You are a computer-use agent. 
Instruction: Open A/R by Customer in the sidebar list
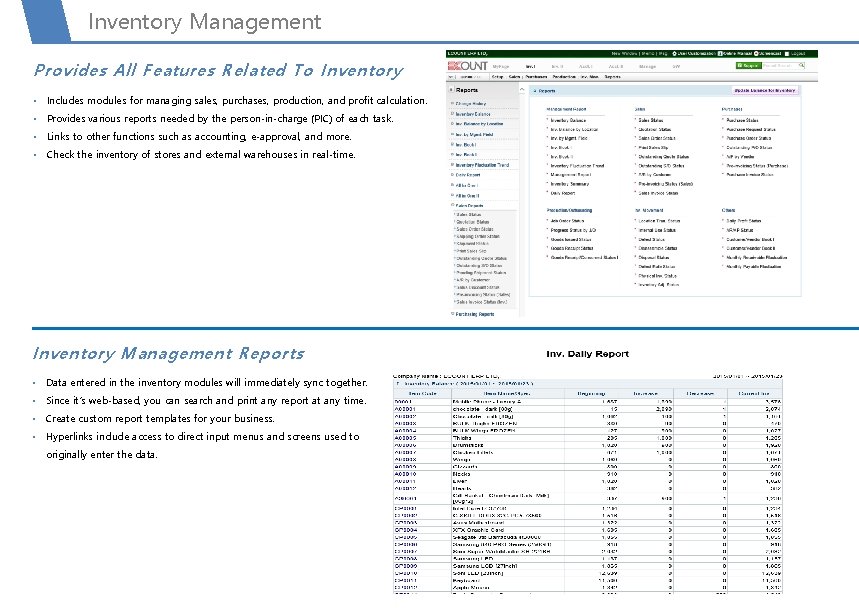472,280
